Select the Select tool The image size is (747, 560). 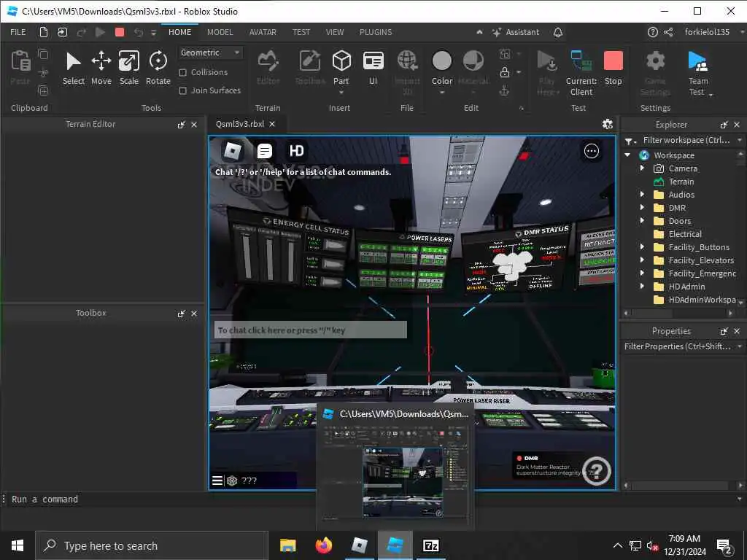74,68
